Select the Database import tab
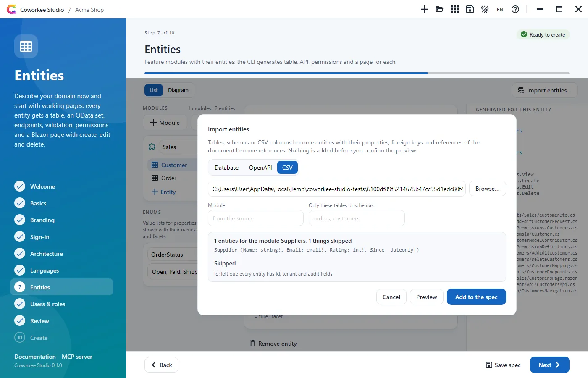 [226, 168]
